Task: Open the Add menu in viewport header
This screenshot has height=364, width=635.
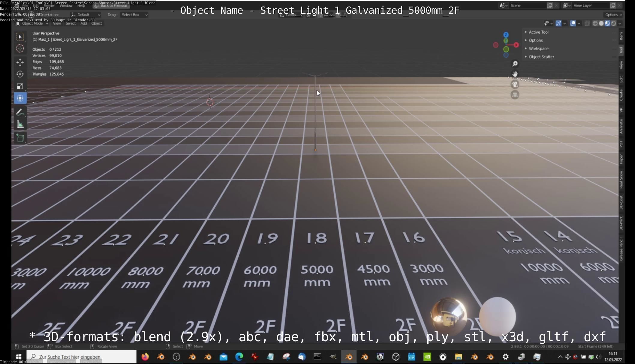Action: 83,23
